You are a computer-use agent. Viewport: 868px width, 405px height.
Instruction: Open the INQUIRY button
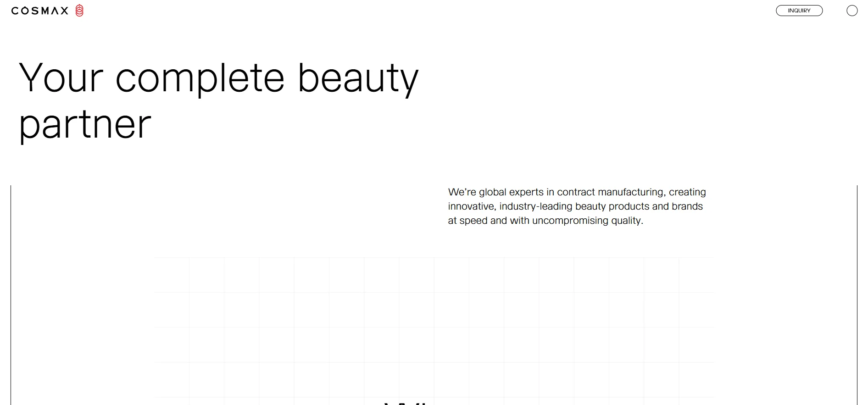[799, 11]
